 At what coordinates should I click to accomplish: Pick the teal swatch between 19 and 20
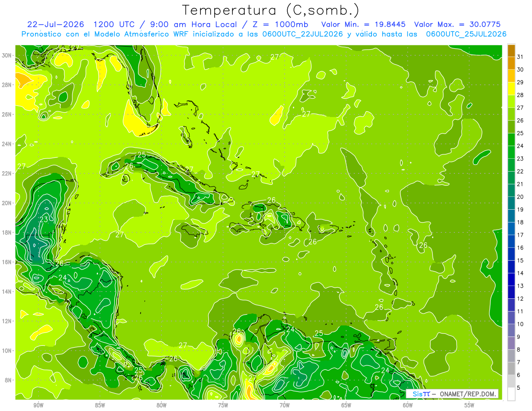[x=511, y=203]
